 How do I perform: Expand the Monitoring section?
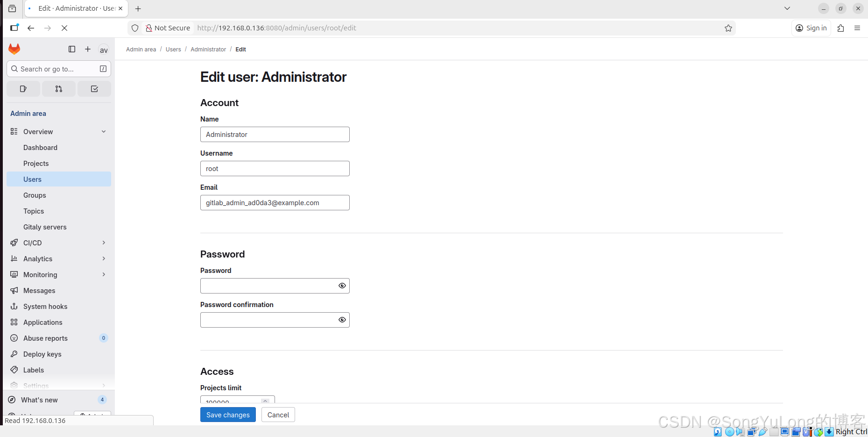click(x=104, y=275)
